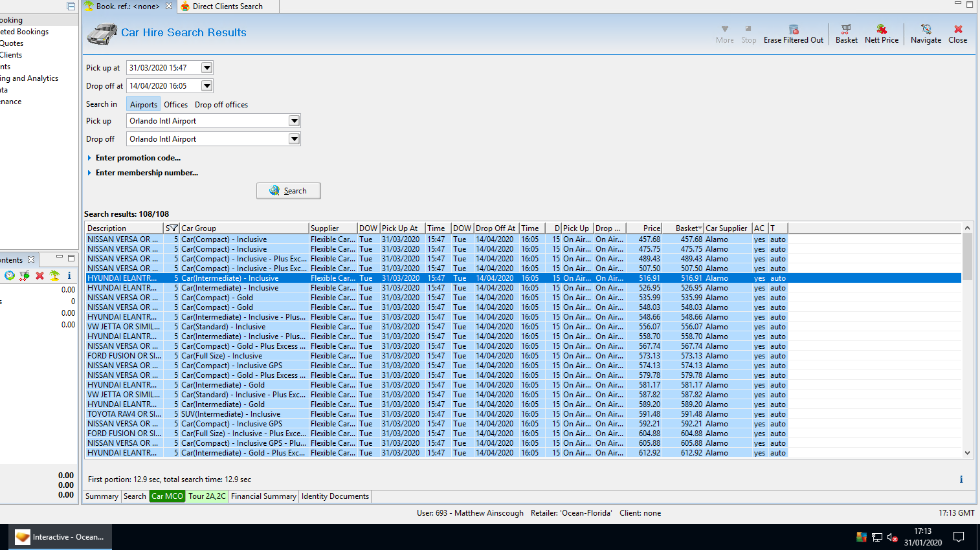The width and height of the screenshot is (980, 550).
Task: Click the muted volume tray icon
Action: pyautogui.click(x=893, y=537)
